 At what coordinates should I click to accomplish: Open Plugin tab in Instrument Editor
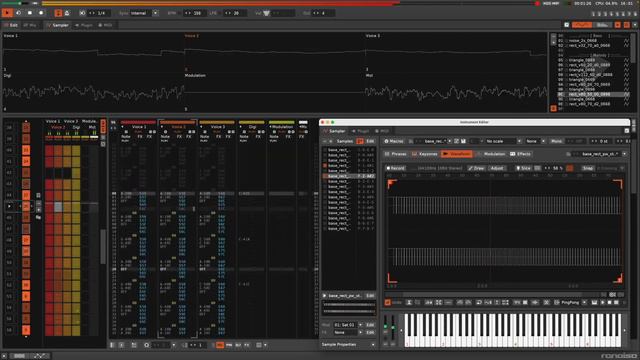(360, 131)
